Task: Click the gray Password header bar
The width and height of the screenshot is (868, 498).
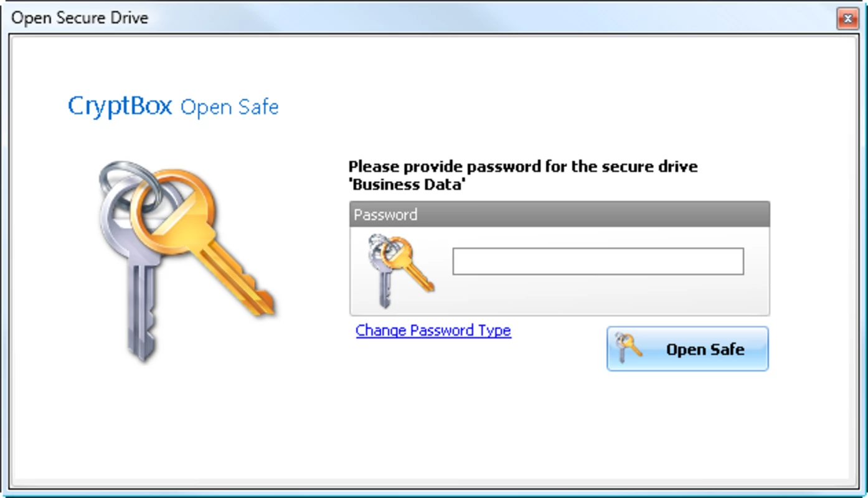Action: tap(559, 214)
